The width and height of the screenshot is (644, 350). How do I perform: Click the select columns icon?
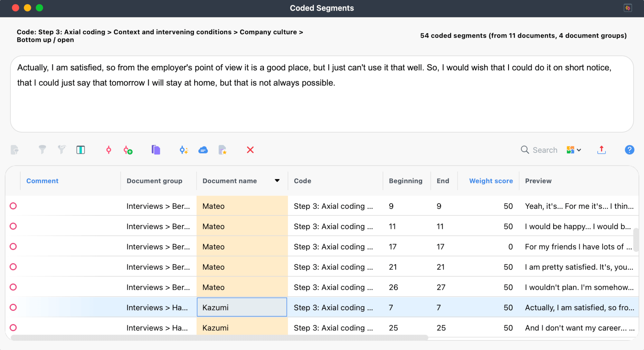coord(80,150)
